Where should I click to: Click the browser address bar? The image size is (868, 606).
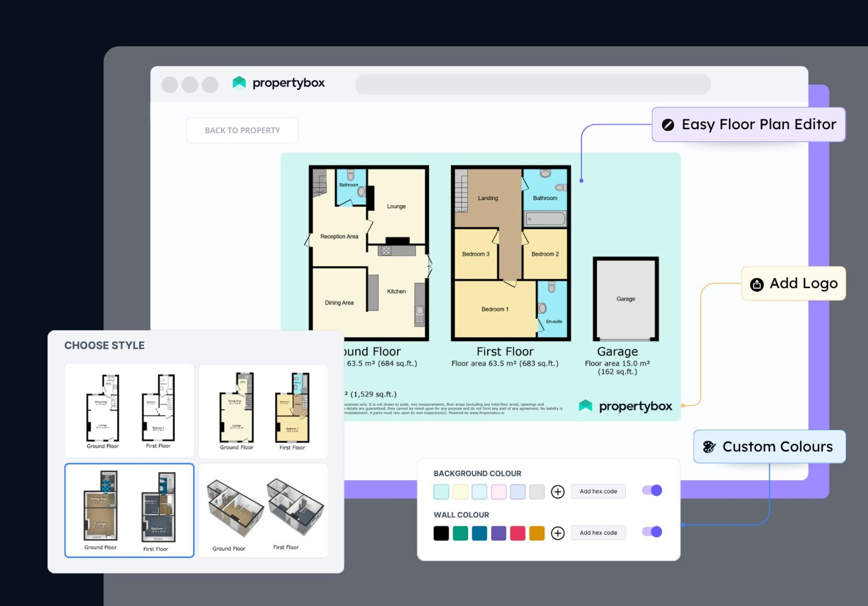pos(533,84)
